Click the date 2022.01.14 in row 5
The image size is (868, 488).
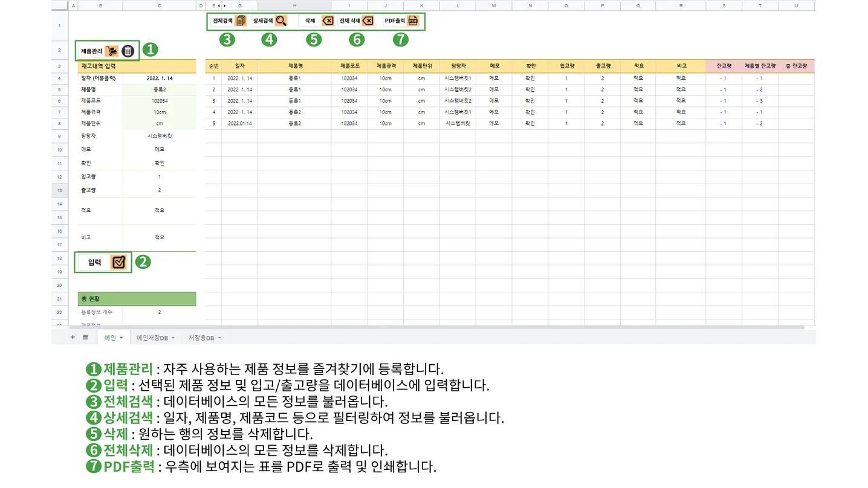[240, 123]
